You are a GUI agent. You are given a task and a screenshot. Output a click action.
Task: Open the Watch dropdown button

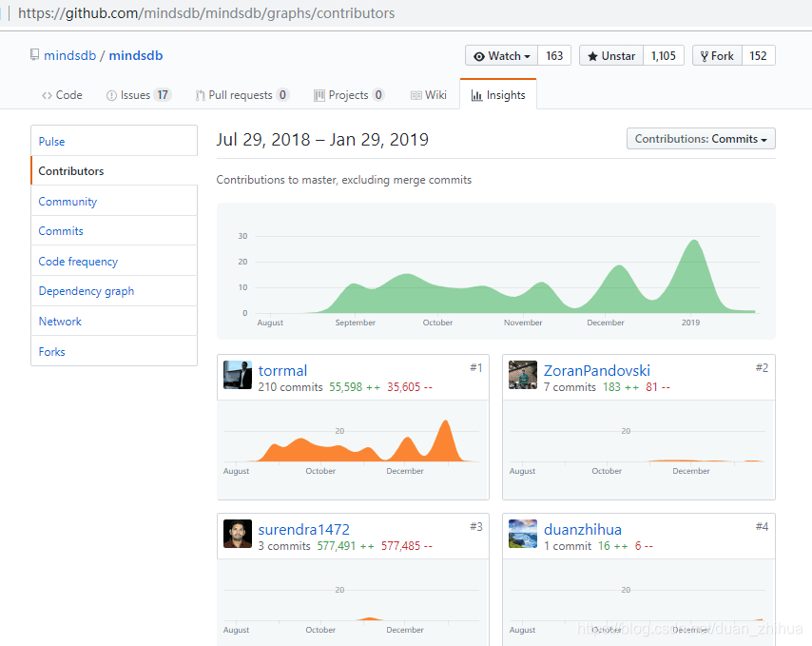[x=502, y=56]
